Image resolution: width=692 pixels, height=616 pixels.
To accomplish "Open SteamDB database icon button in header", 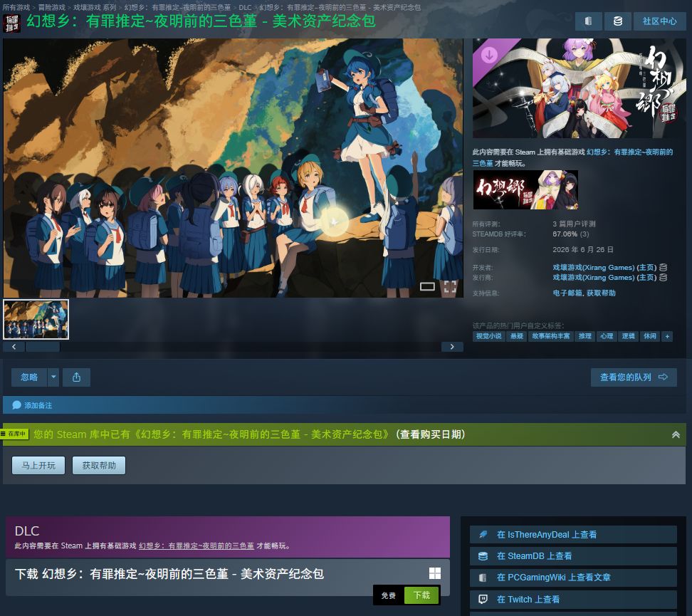I will coord(617,21).
